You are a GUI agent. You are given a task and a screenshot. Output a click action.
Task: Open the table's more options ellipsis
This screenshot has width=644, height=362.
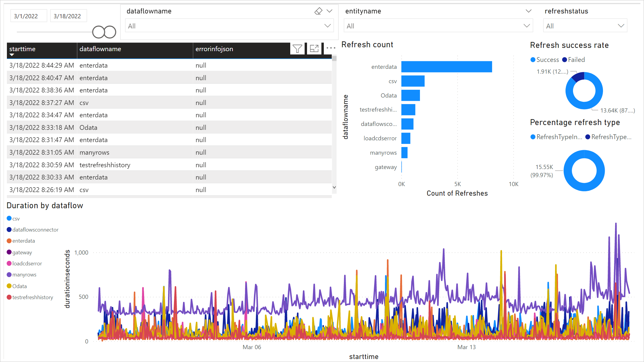click(x=331, y=48)
